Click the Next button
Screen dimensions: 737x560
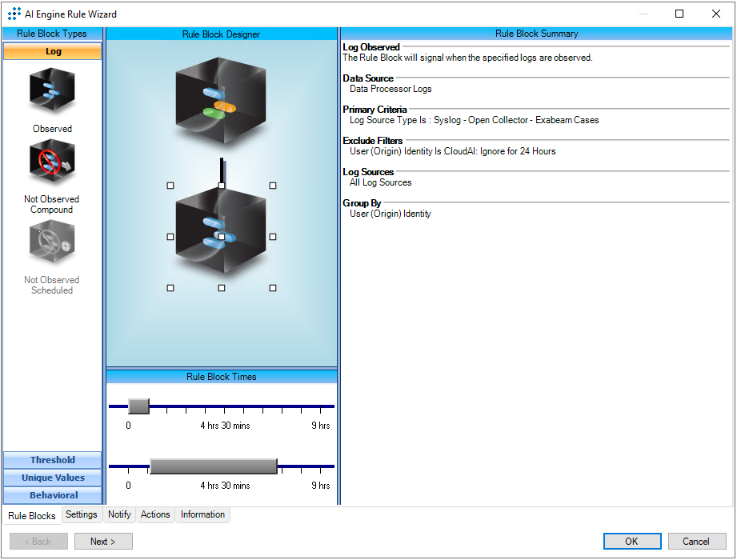tap(103, 542)
